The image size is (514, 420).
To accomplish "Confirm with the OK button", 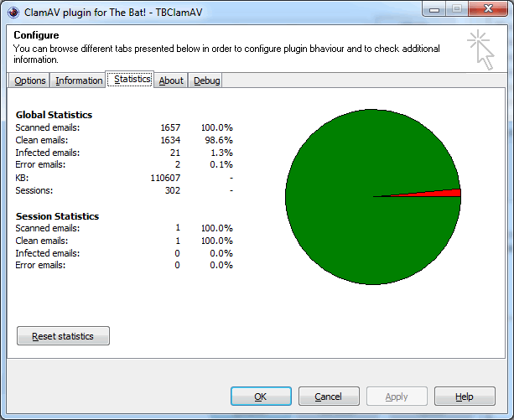I will [x=261, y=397].
